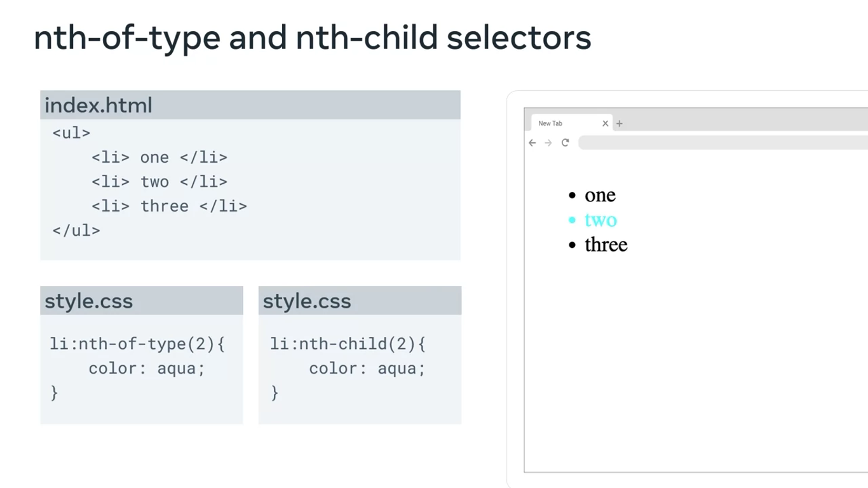
Task: Click the closing </ul> tag in code
Action: coord(76,231)
